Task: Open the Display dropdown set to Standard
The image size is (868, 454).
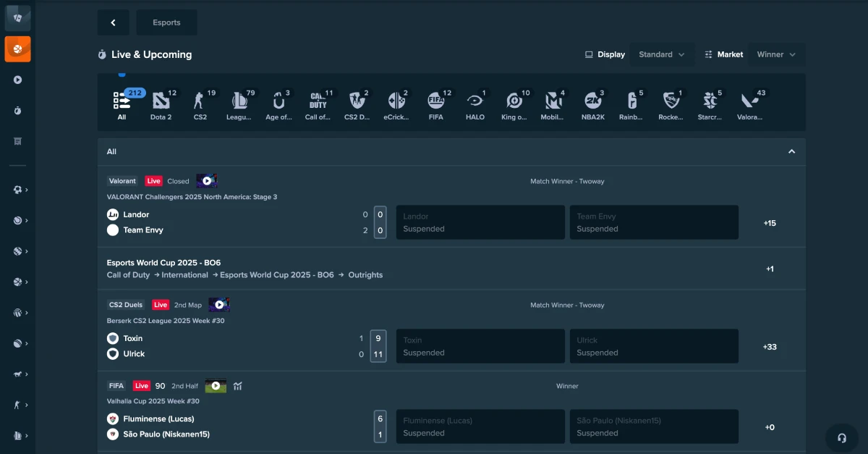Action: (x=662, y=54)
